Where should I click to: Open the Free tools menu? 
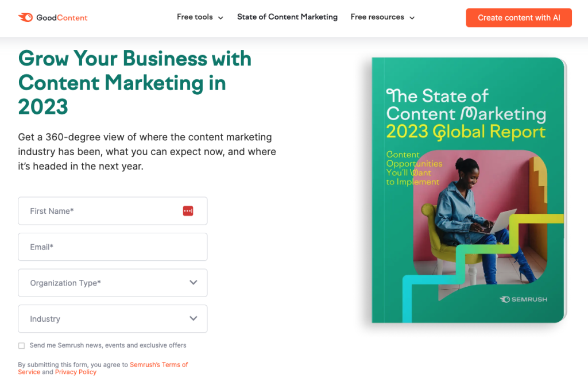click(195, 17)
